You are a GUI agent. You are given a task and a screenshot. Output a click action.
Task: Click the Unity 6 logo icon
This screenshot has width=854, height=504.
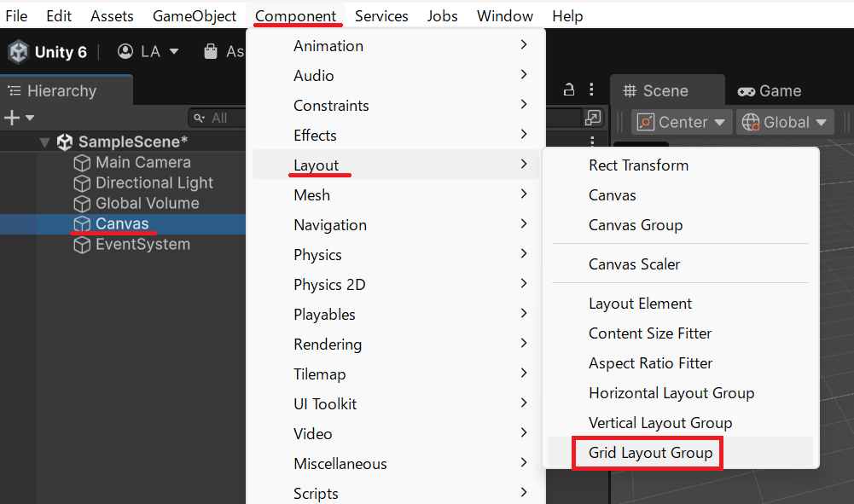[x=19, y=52]
